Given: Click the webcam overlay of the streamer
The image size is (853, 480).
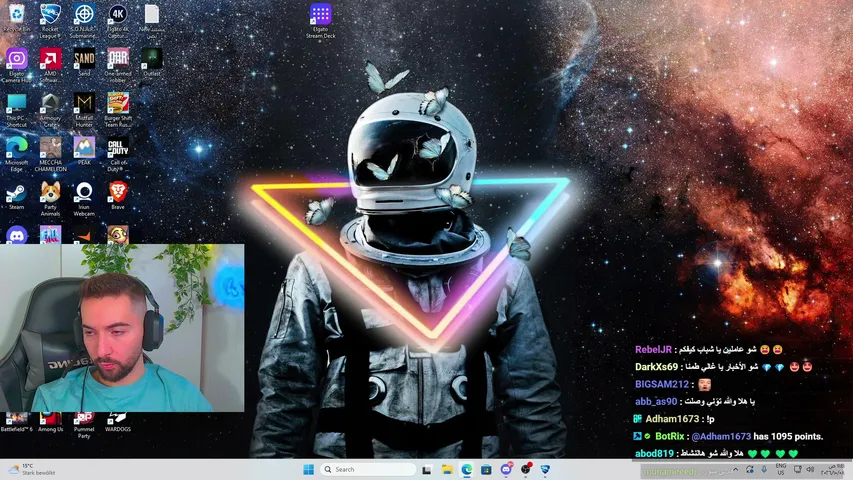Looking at the screenshot, I should pyautogui.click(x=122, y=328).
